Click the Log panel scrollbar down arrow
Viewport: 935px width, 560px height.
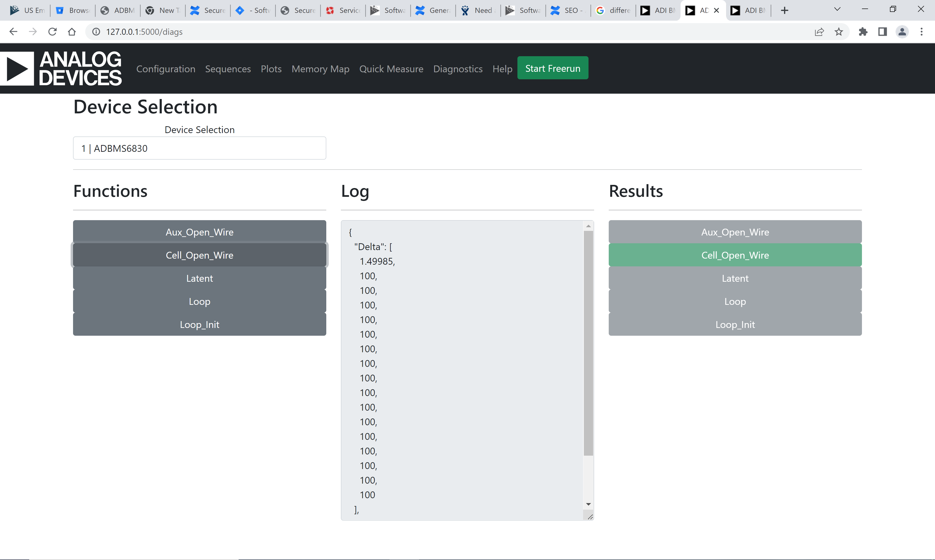588,504
